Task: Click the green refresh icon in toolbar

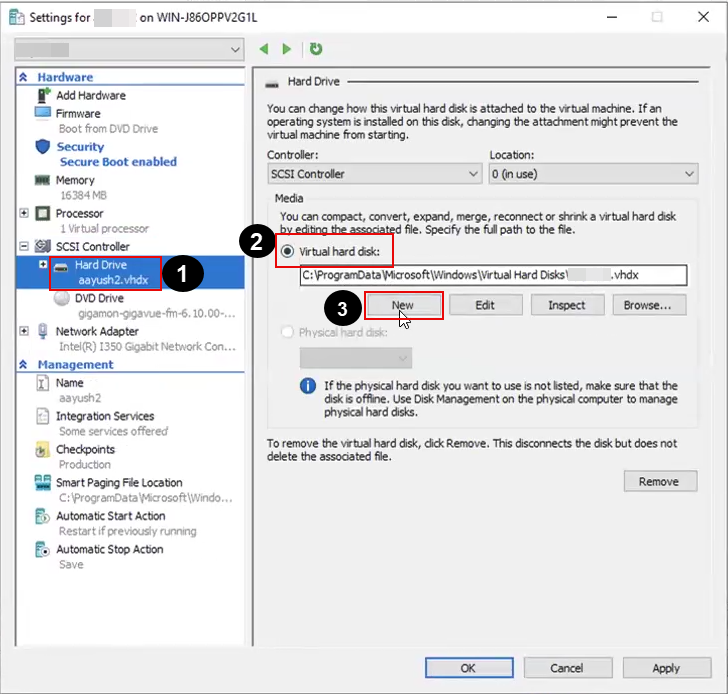Action: [316, 49]
